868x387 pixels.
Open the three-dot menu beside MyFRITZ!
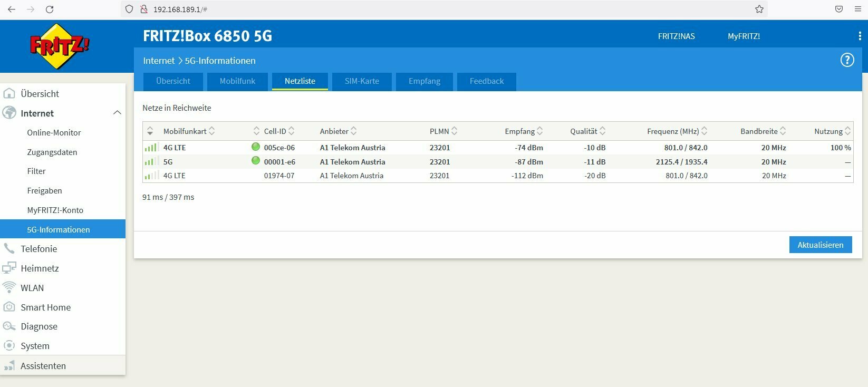point(860,36)
